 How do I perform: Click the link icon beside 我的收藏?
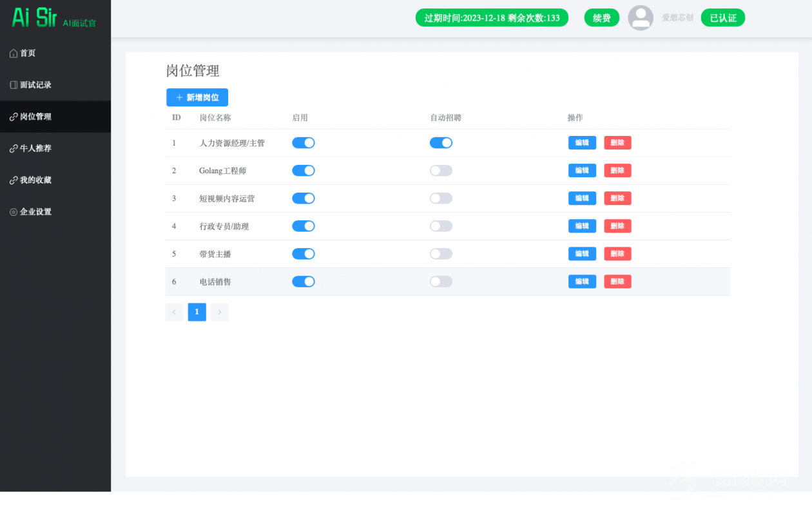click(x=14, y=180)
